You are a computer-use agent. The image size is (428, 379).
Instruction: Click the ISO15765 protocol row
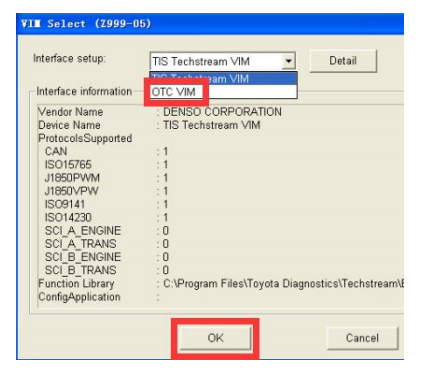tap(107, 164)
